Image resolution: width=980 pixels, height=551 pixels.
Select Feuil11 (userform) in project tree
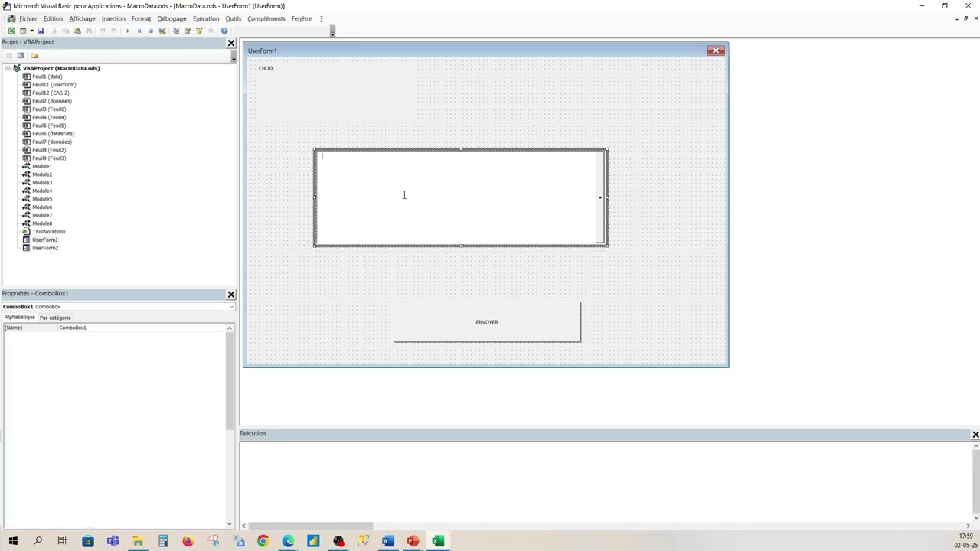pyautogui.click(x=54, y=84)
